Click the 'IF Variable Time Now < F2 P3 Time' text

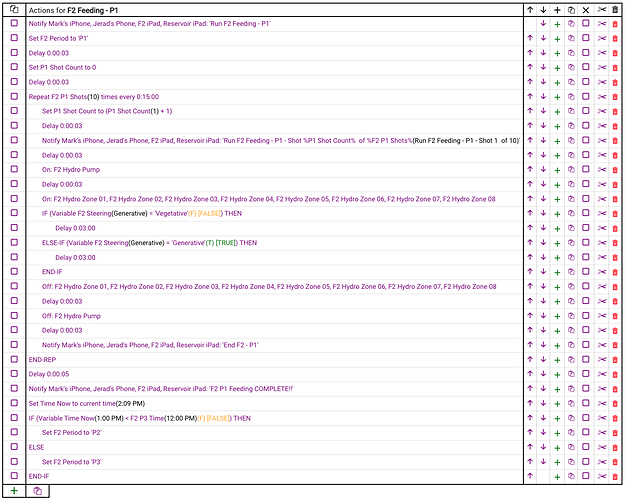[139, 419]
